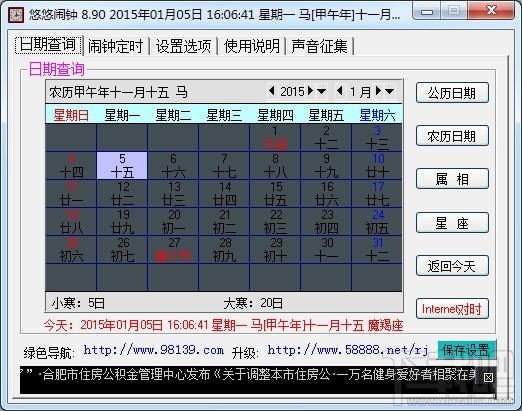The height and width of the screenshot is (411, 522).
Task: Click the 保存设置 save button
Action: [466, 350]
